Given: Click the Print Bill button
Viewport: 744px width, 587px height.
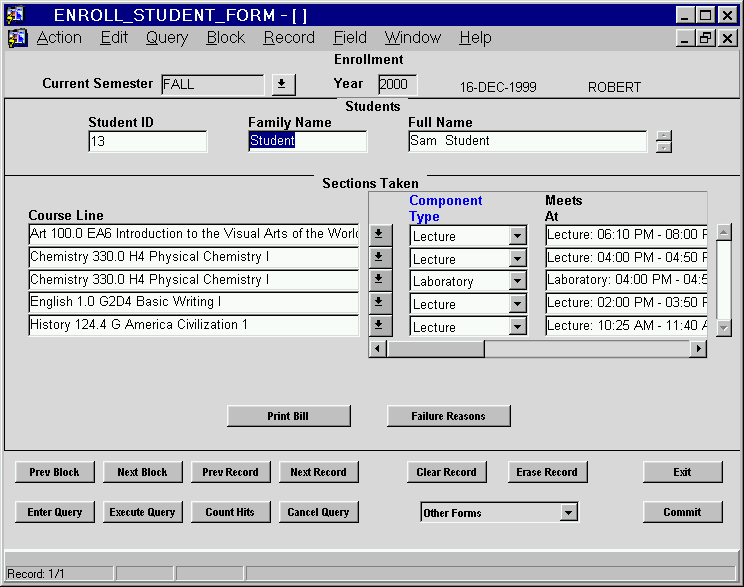Looking at the screenshot, I should (x=288, y=416).
